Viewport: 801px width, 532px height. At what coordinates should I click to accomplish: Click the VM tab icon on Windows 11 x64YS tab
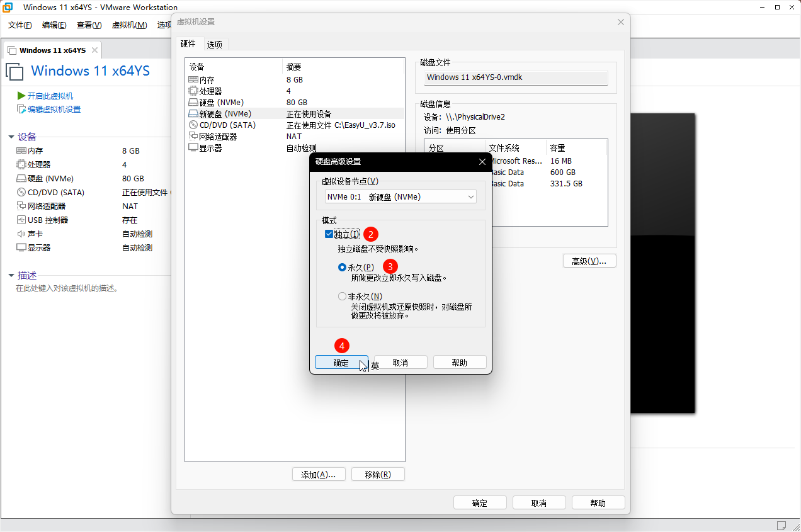(12, 50)
